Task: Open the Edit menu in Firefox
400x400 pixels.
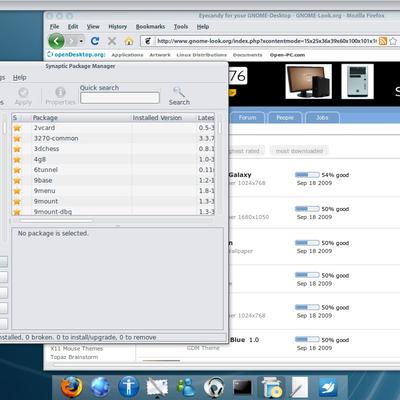Action: click(73, 27)
